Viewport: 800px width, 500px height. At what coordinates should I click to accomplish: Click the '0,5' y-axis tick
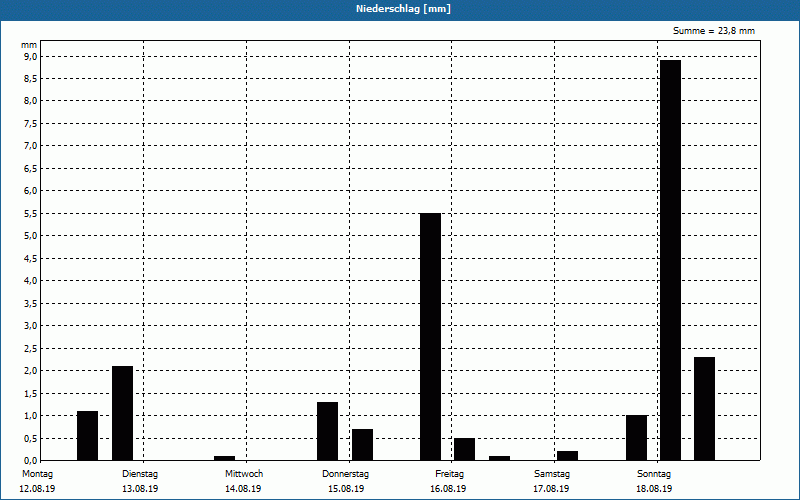click(x=31, y=438)
